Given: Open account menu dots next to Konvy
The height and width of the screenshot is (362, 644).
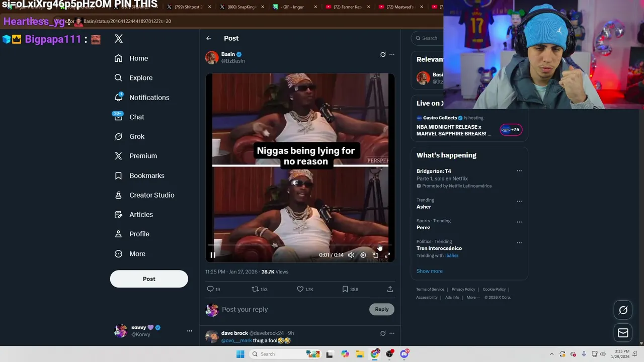Looking at the screenshot, I should 190,331.
